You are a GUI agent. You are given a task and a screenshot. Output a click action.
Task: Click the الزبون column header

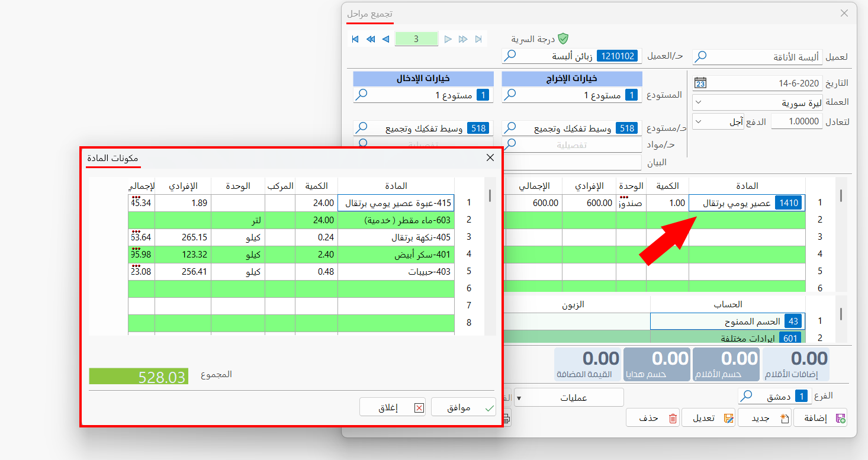coord(573,304)
